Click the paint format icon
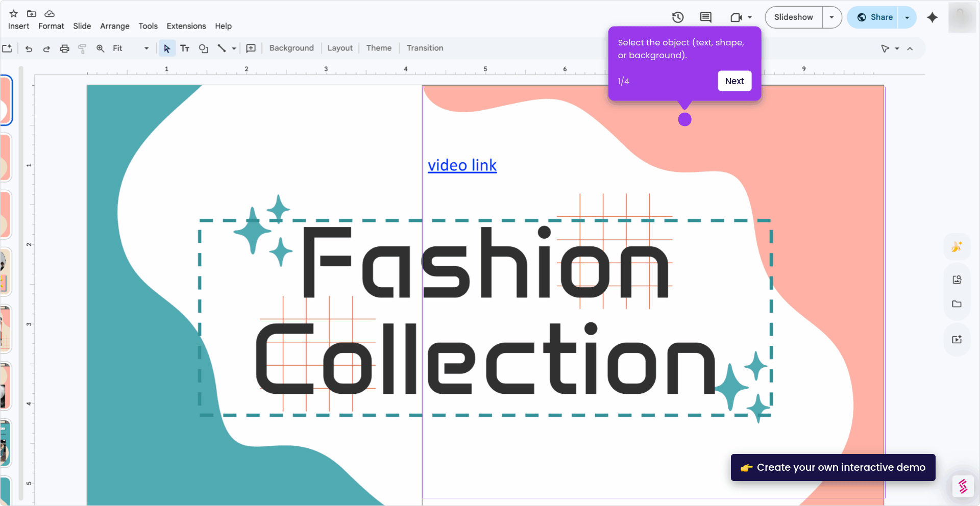The width and height of the screenshot is (980, 506). (x=82, y=48)
